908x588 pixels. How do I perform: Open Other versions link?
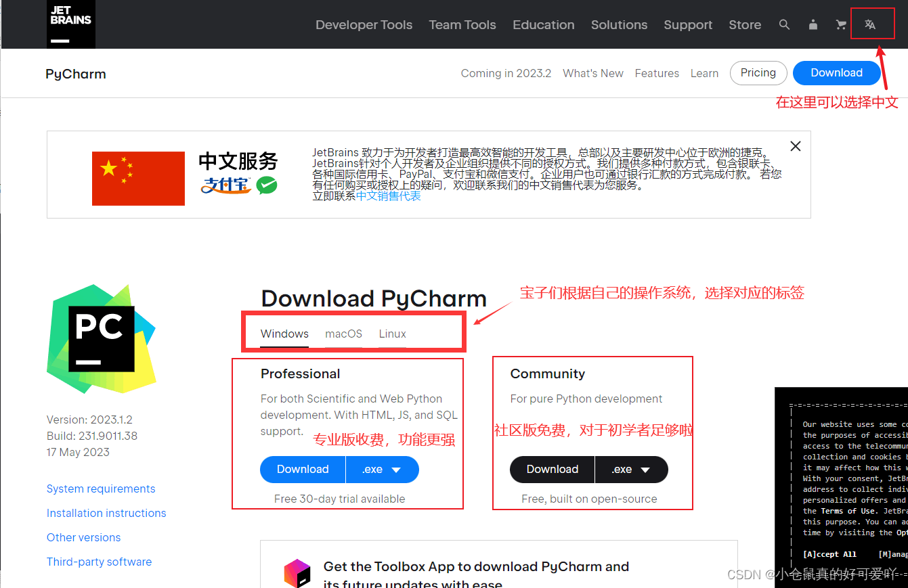pos(83,537)
